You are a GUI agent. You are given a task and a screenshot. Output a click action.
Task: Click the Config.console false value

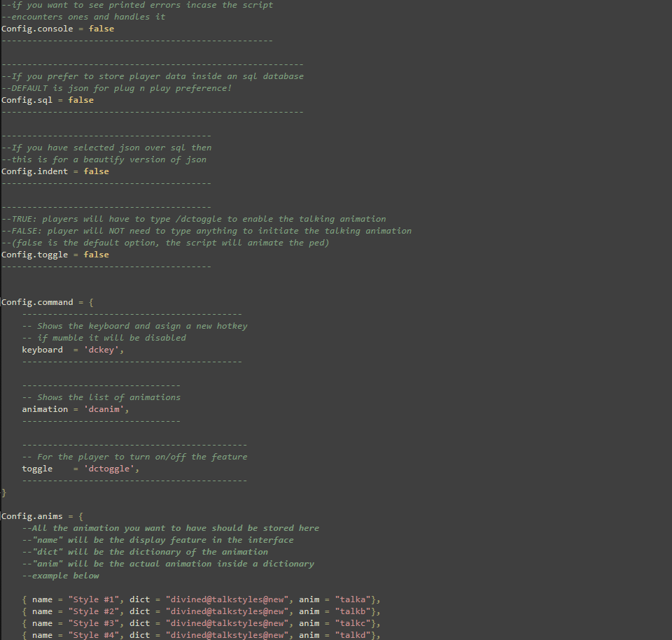pyautogui.click(x=101, y=29)
